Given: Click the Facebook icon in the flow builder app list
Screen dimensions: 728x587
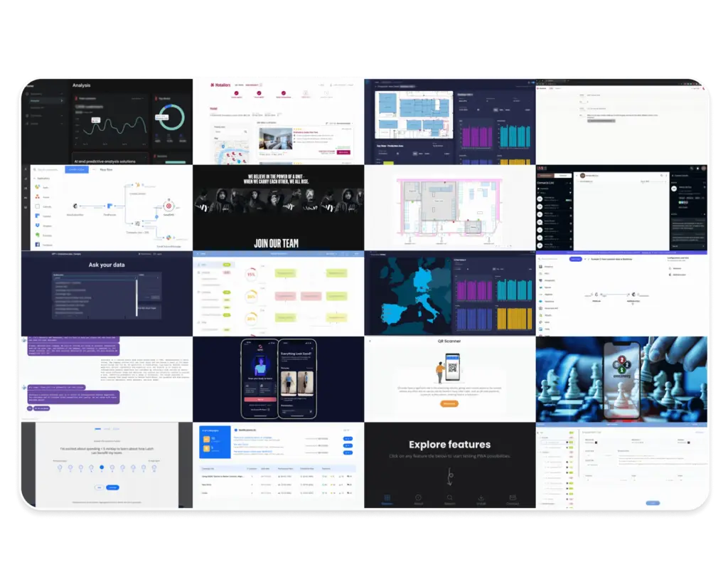Looking at the screenshot, I should pos(38,245).
